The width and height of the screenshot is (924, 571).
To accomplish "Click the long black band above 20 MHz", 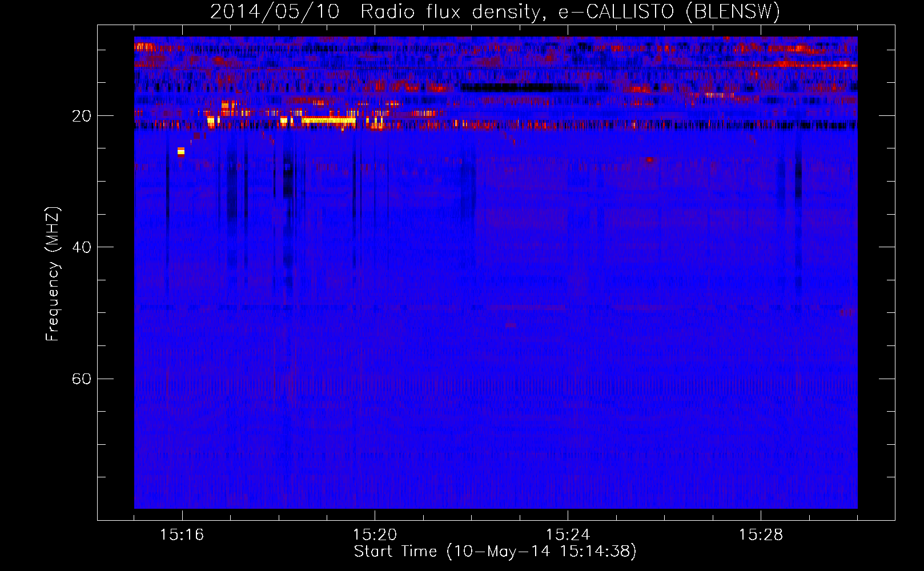I will tap(507, 87).
